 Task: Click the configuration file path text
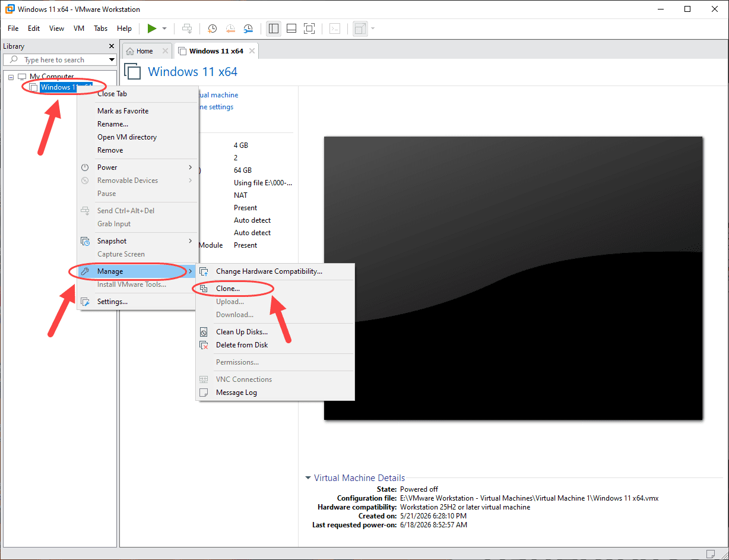[x=530, y=498]
